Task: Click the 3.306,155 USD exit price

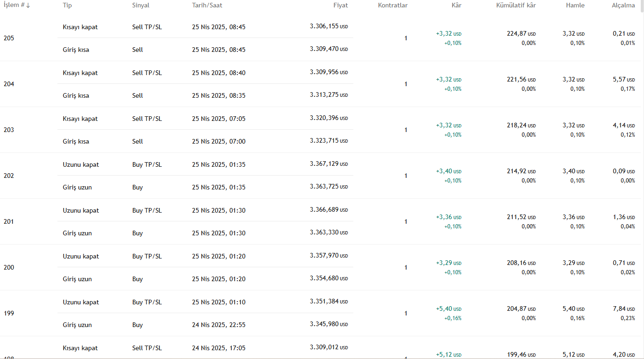Action: click(x=329, y=26)
